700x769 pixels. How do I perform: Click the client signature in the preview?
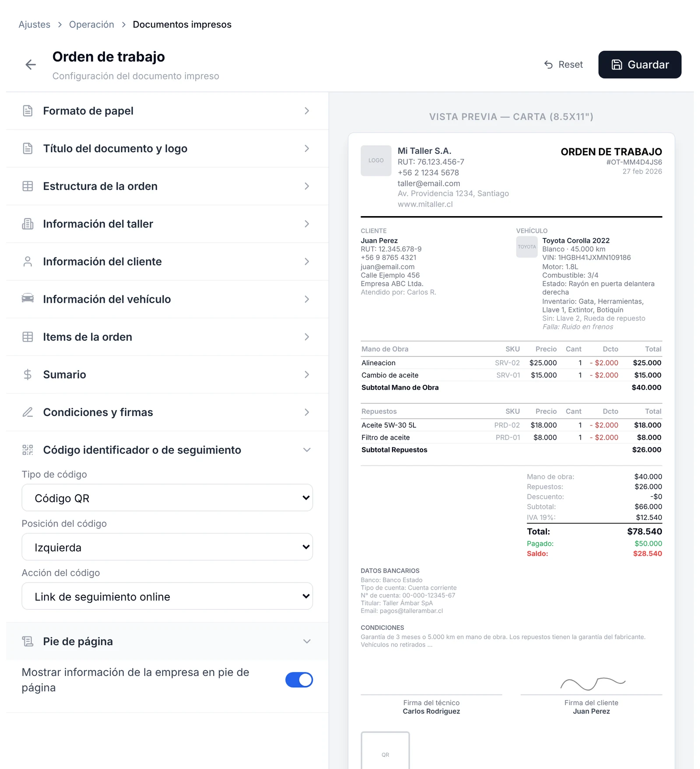[593, 683]
